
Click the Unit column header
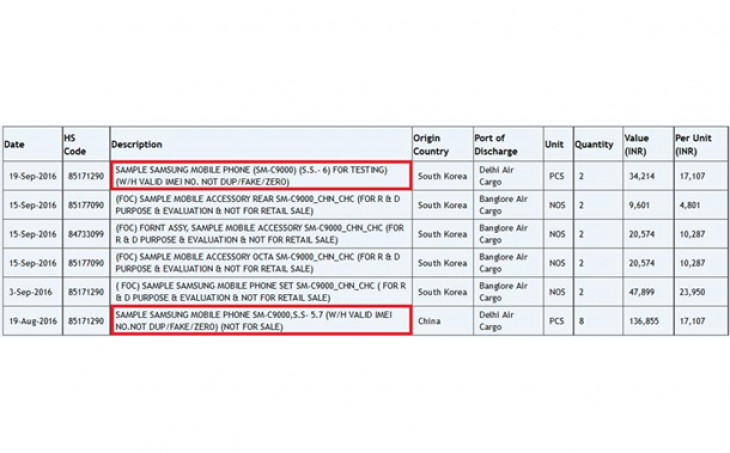[x=558, y=144]
